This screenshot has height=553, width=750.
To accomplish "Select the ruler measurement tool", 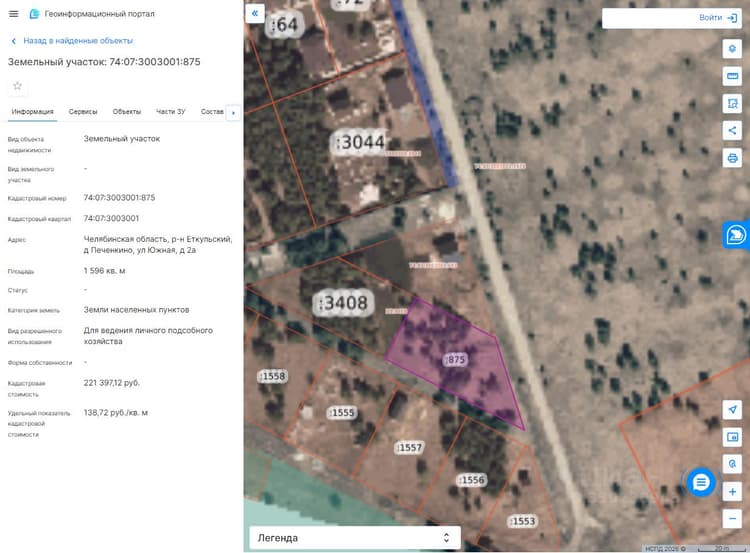I will point(732,76).
